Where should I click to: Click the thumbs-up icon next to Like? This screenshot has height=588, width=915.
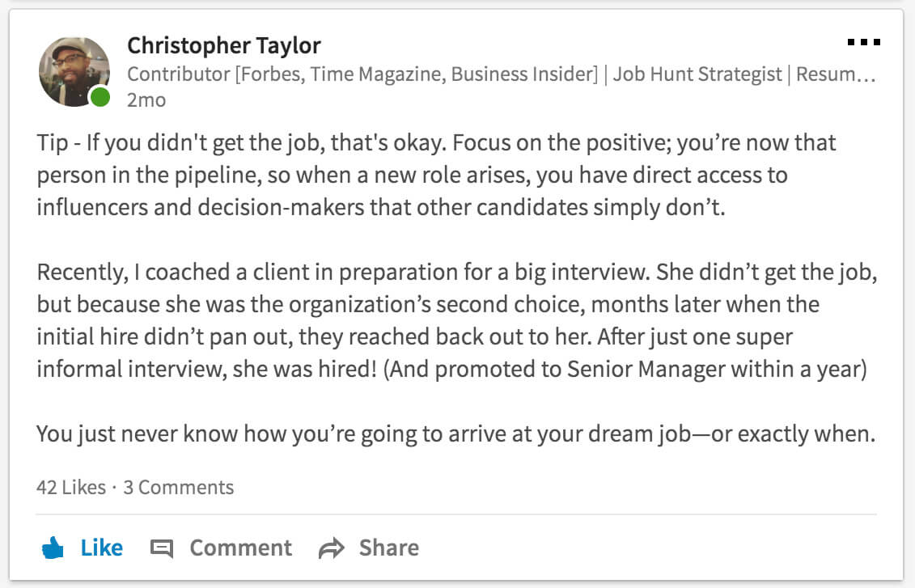point(53,548)
